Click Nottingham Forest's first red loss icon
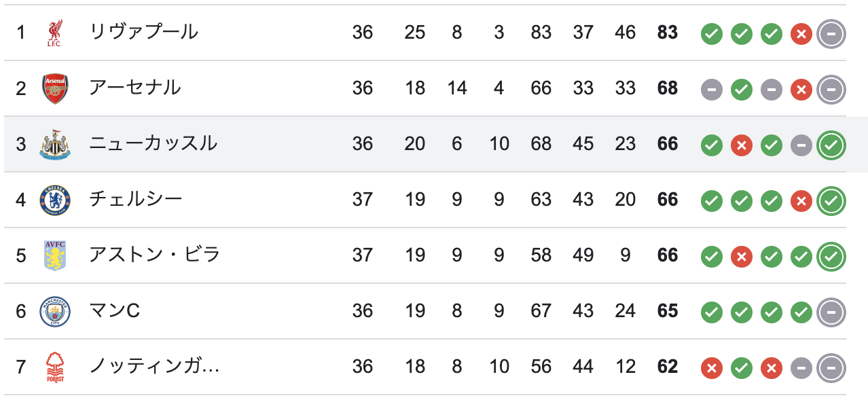 (712, 367)
